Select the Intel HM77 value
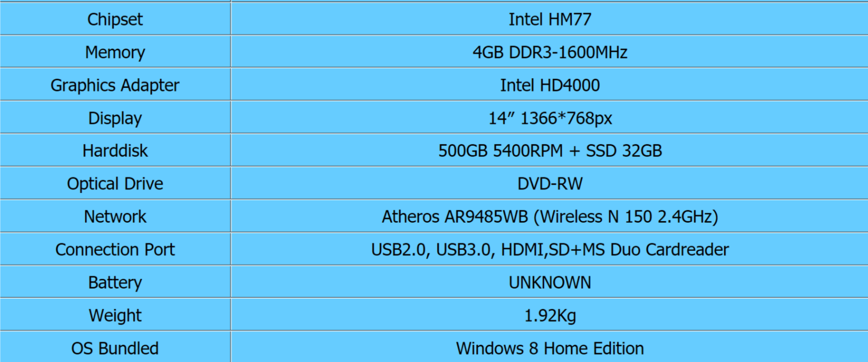 pos(550,19)
